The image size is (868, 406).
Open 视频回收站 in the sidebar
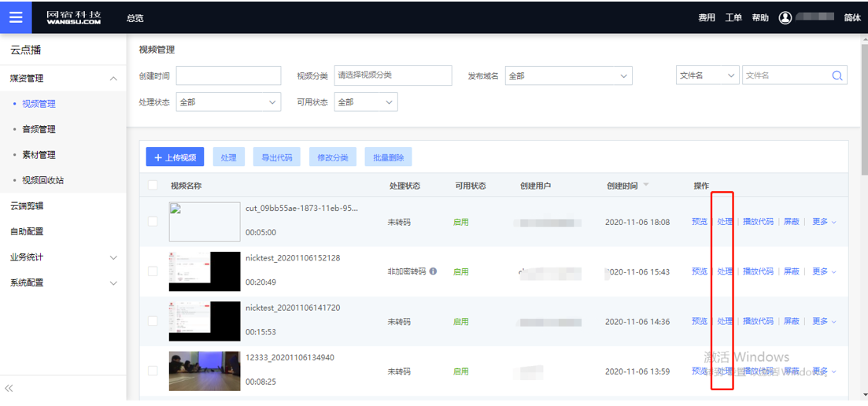click(x=42, y=180)
